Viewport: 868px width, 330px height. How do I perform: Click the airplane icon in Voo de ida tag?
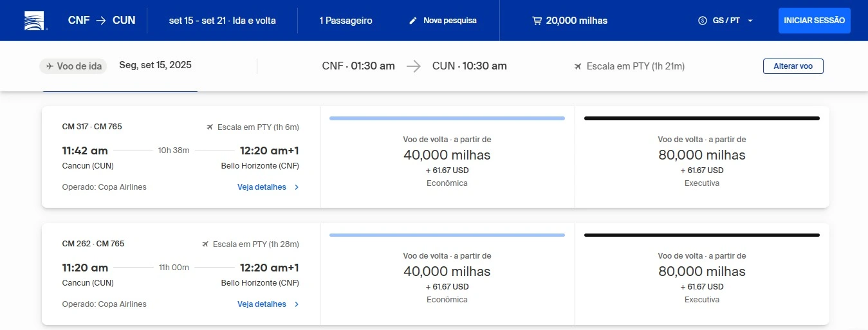pos(50,66)
